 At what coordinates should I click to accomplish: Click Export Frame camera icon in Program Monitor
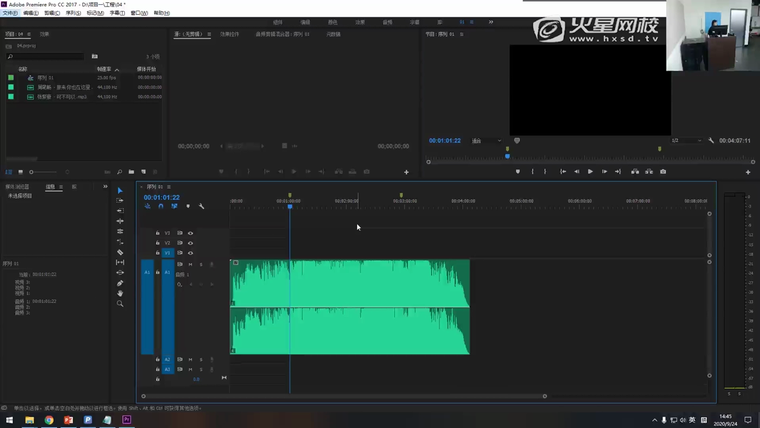[x=663, y=172]
